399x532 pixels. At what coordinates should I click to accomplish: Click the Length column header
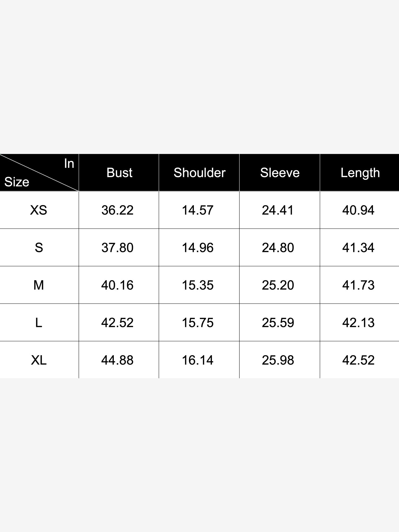tap(360, 173)
